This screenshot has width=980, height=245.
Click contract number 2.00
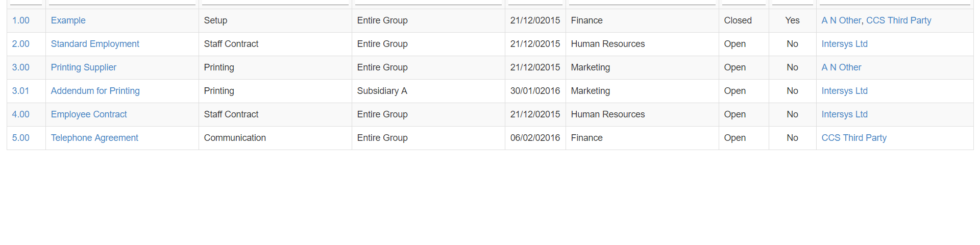point(21,44)
